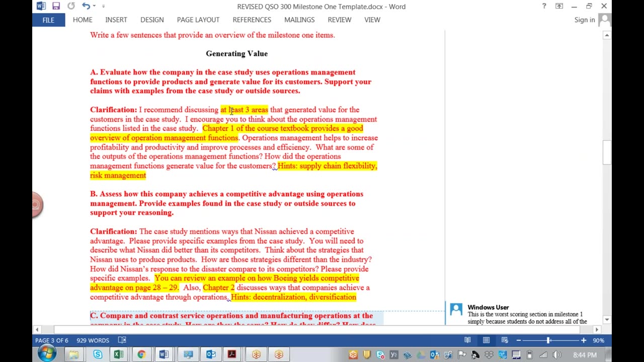The width and height of the screenshot is (644, 362).
Task: Switch to Read Mode view
Action: [467, 340]
